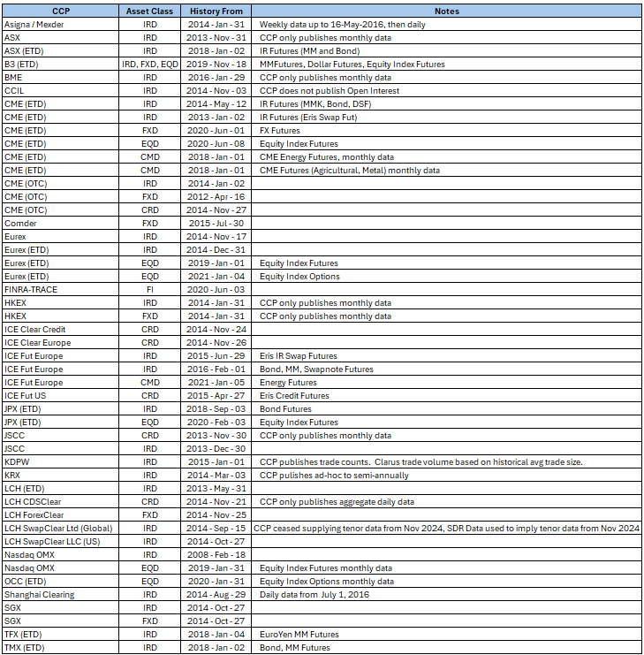Click the note about Clarus trade volume
Screen dimensions: 644x655
(x=447, y=462)
